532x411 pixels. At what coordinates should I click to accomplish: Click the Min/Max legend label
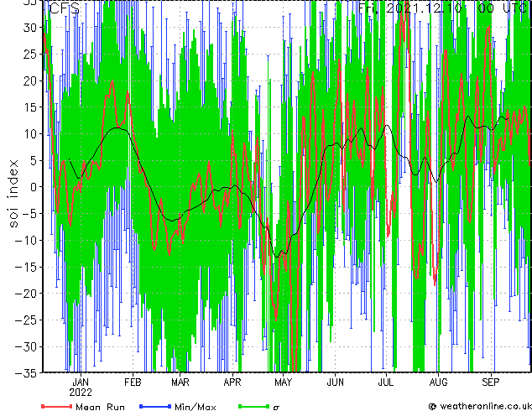point(195,407)
